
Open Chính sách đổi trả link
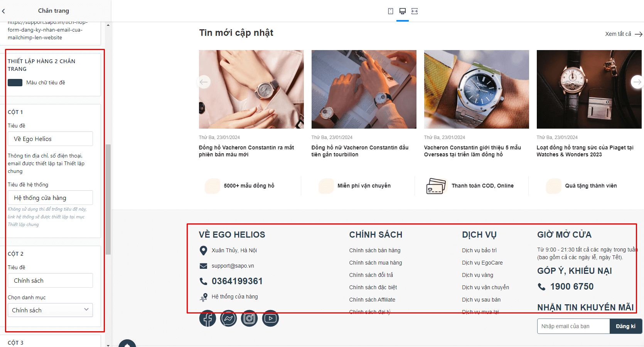371,275
